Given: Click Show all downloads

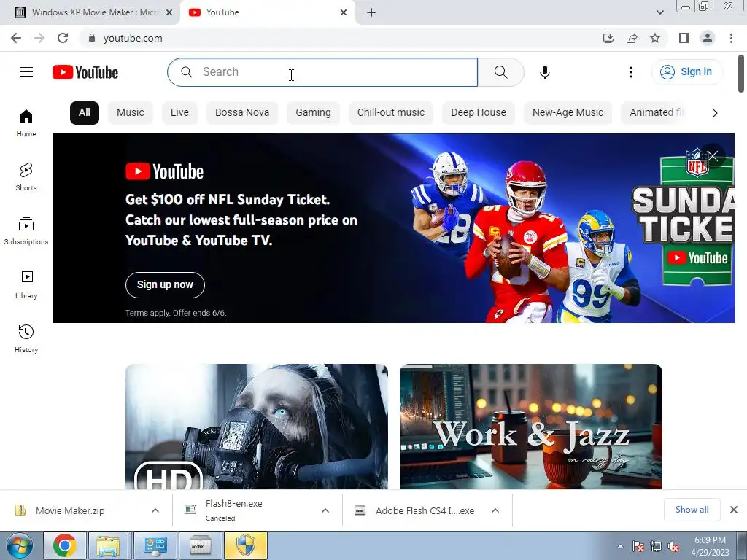Looking at the screenshot, I should [692, 510].
